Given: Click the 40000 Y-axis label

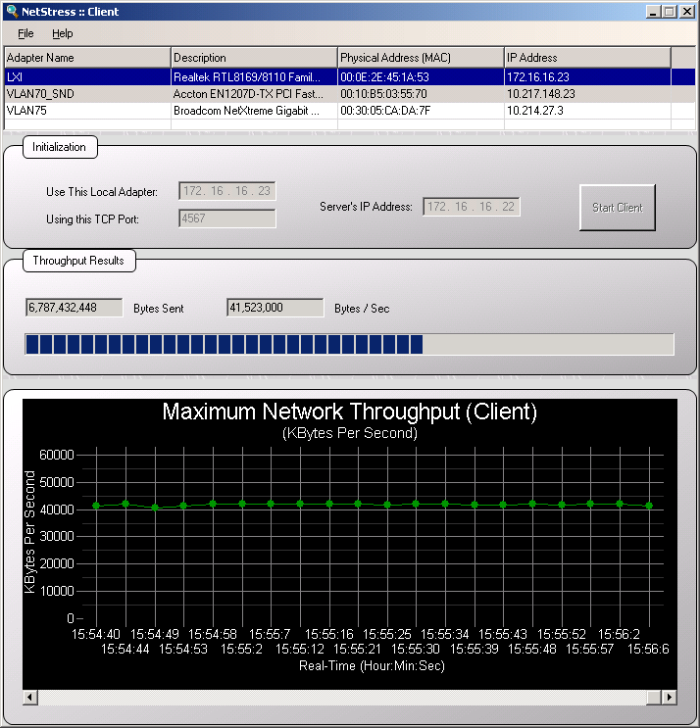Looking at the screenshot, I should tap(57, 510).
